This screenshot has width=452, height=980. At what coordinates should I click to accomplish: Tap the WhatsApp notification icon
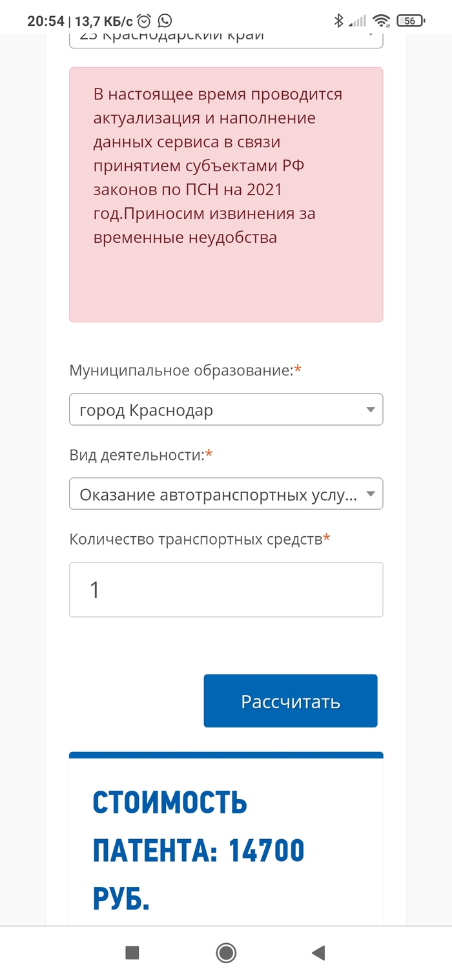[165, 21]
